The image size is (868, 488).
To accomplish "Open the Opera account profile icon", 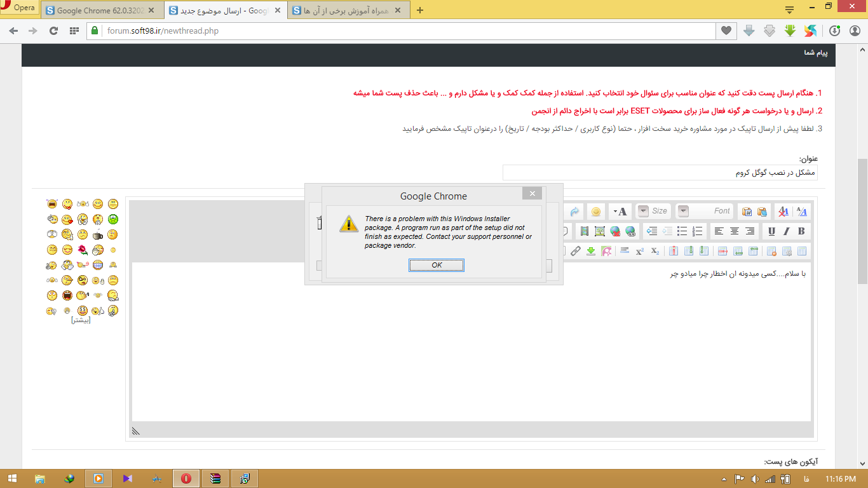I will pos(855,30).
